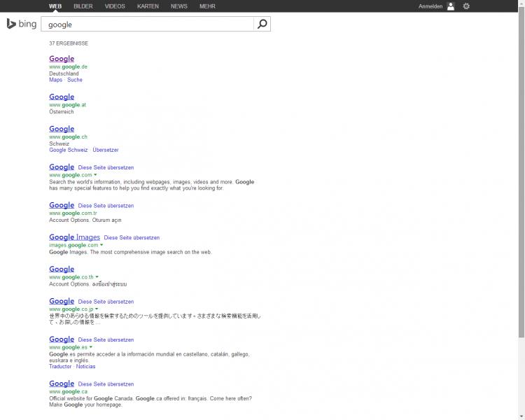The image size is (525, 420).
Task: Open the Übersetzer sublink
Action: tap(106, 150)
